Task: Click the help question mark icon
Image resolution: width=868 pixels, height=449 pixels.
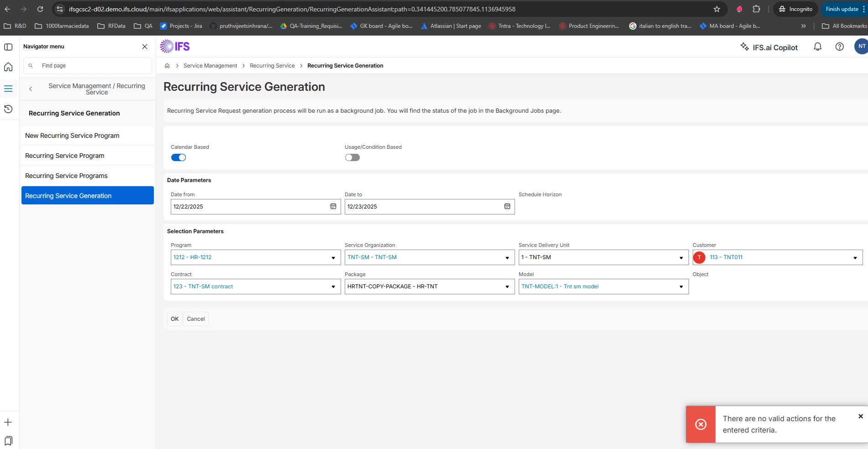Action: [839, 47]
